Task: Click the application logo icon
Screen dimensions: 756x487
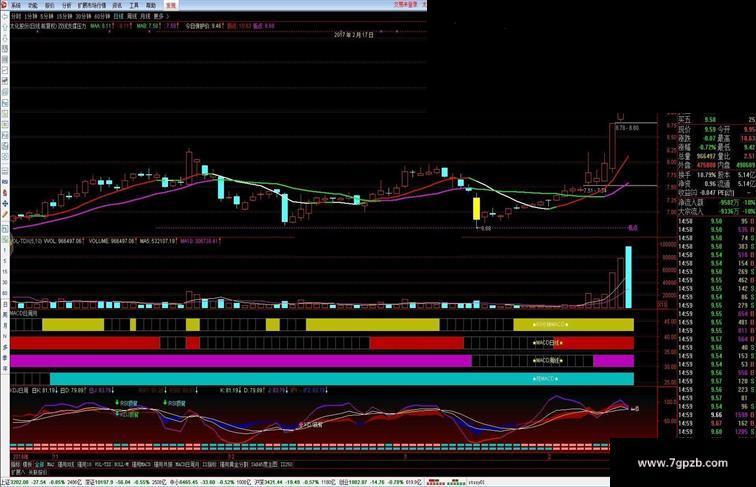Action: [x=4, y=4]
